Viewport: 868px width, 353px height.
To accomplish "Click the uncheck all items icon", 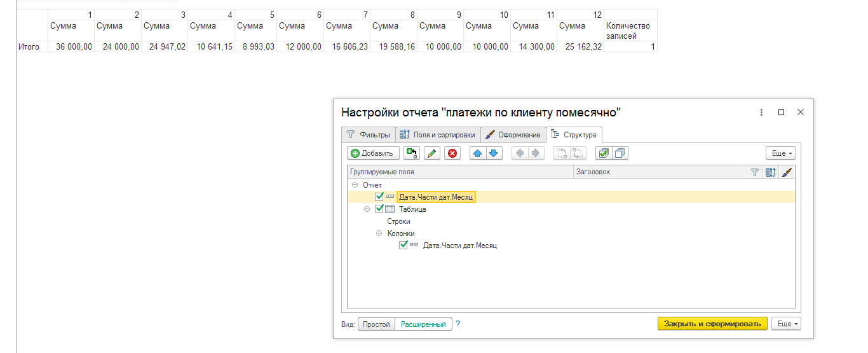I will 620,153.
